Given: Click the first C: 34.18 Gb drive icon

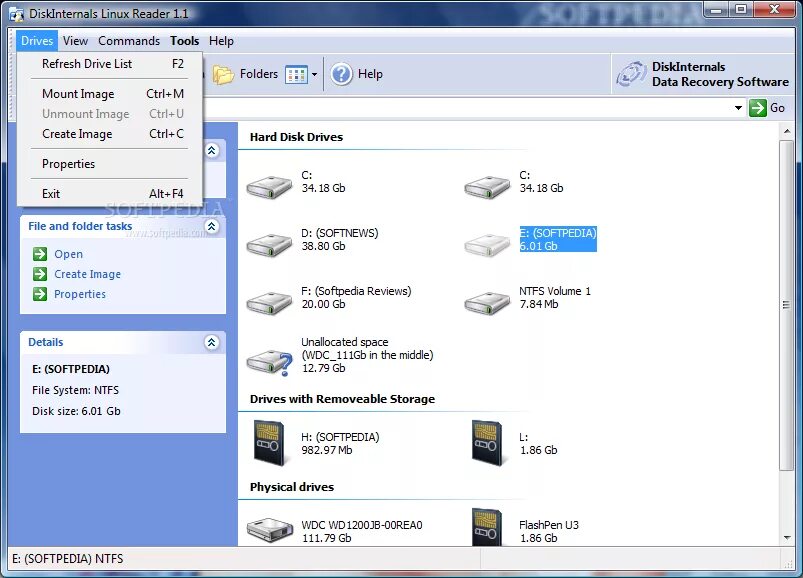Looking at the screenshot, I should [x=269, y=186].
